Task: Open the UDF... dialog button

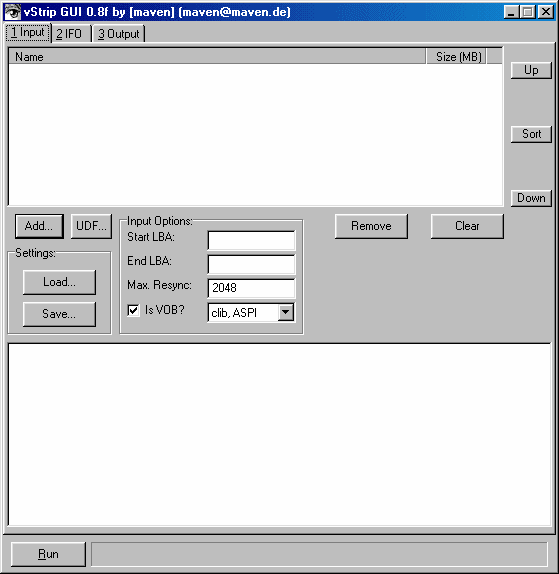Action: 91,226
